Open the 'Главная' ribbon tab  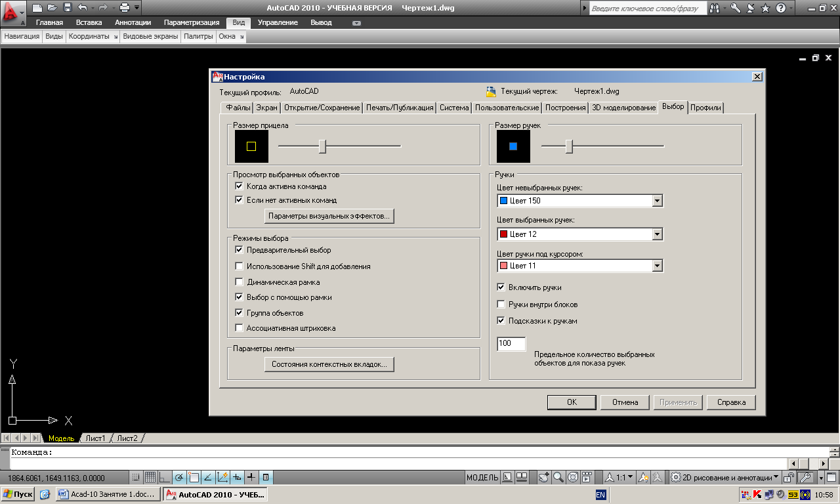(x=49, y=22)
